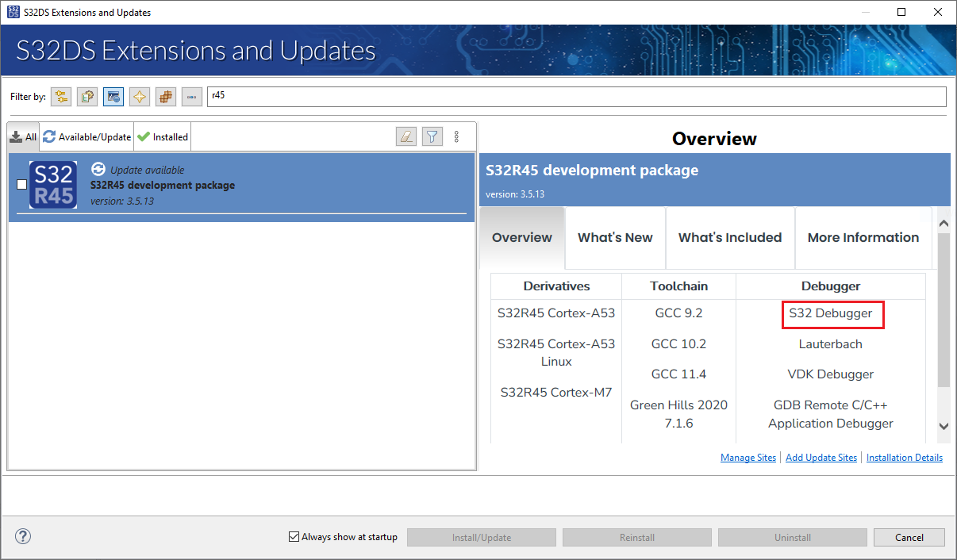Click the eraser icon to clear filters
This screenshot has width=957, height=560.
(x=405, y=136)
